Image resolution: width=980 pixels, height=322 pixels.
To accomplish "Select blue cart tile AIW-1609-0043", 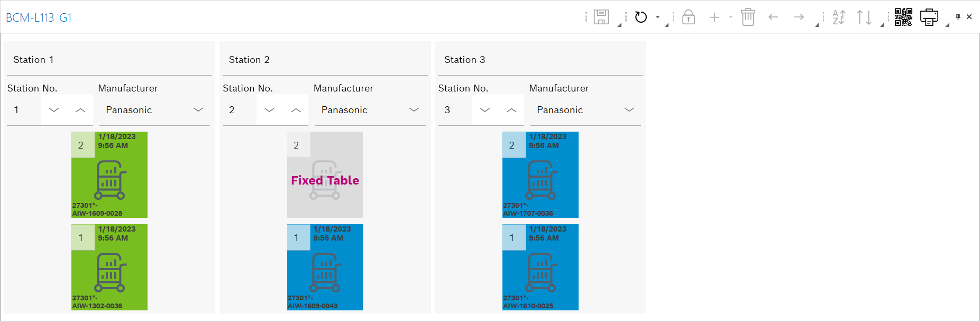I will point(325,267).
